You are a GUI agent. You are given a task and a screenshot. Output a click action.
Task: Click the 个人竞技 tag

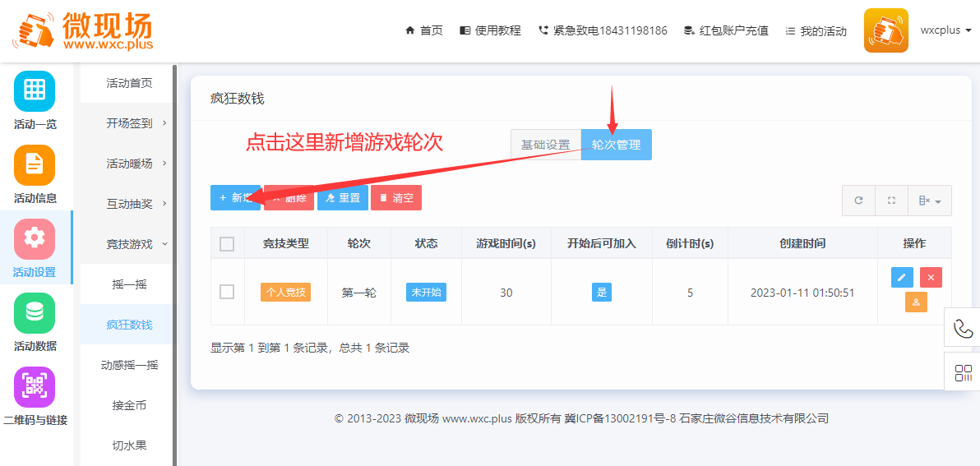click(285, 292)
